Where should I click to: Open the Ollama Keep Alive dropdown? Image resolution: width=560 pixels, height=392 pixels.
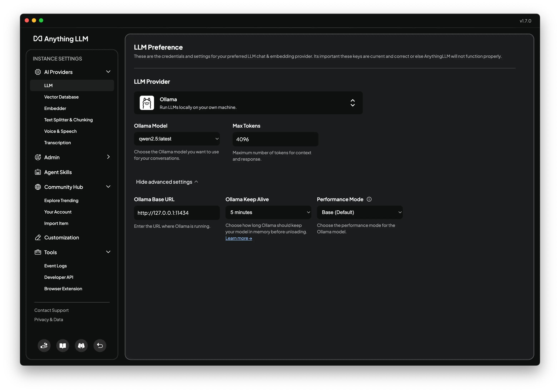tap(268, 212)
